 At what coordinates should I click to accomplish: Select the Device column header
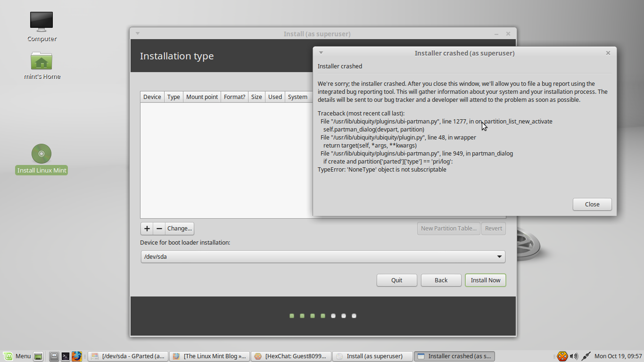pyautogui.click(x=152, y=97)
